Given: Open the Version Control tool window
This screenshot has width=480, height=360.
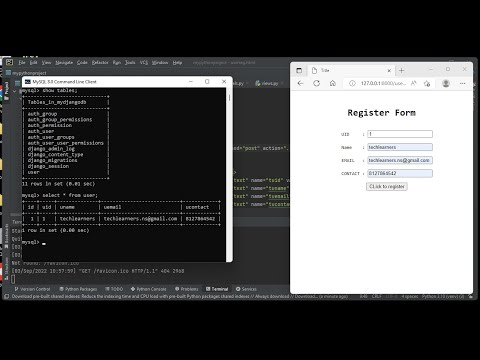Looking at the screenshot, I should coord(32,289).
